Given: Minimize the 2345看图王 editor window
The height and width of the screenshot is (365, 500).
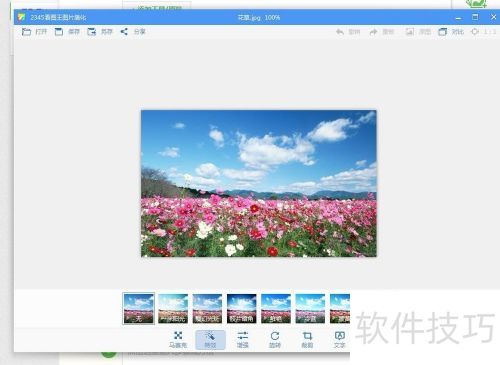Looking at the screenshot, I should click(x=459, y=17).
